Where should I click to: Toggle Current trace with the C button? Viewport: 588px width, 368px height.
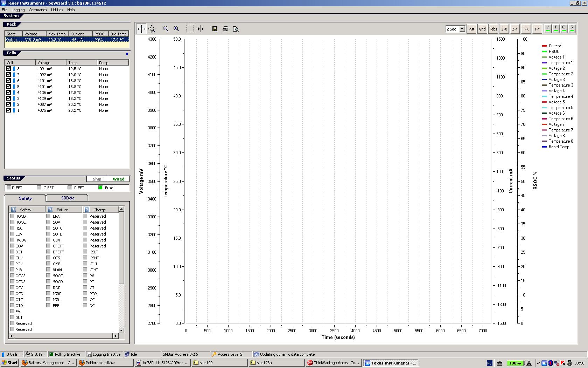click(x=564, y=28)
